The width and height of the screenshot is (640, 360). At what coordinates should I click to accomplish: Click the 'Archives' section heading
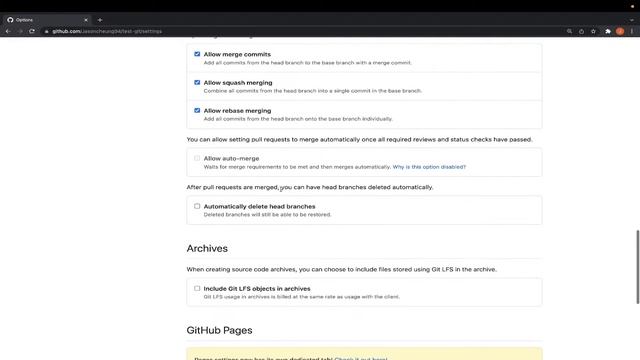tap(207, 248)
